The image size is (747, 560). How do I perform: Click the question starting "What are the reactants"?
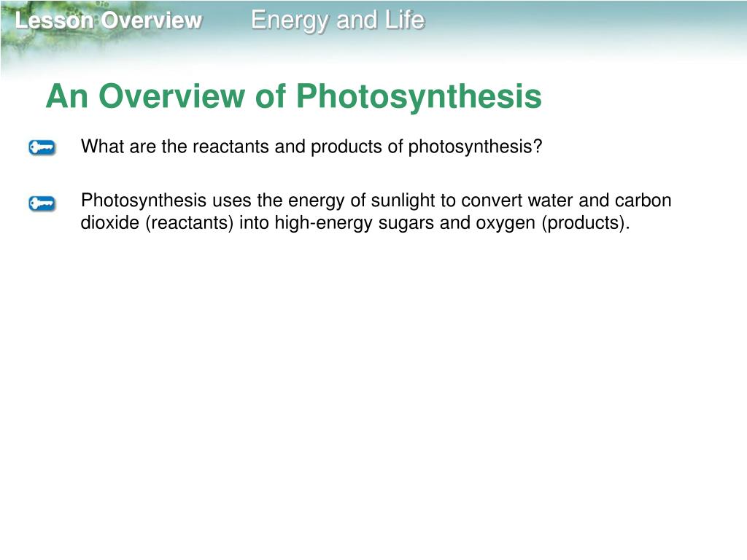[311, 147]
